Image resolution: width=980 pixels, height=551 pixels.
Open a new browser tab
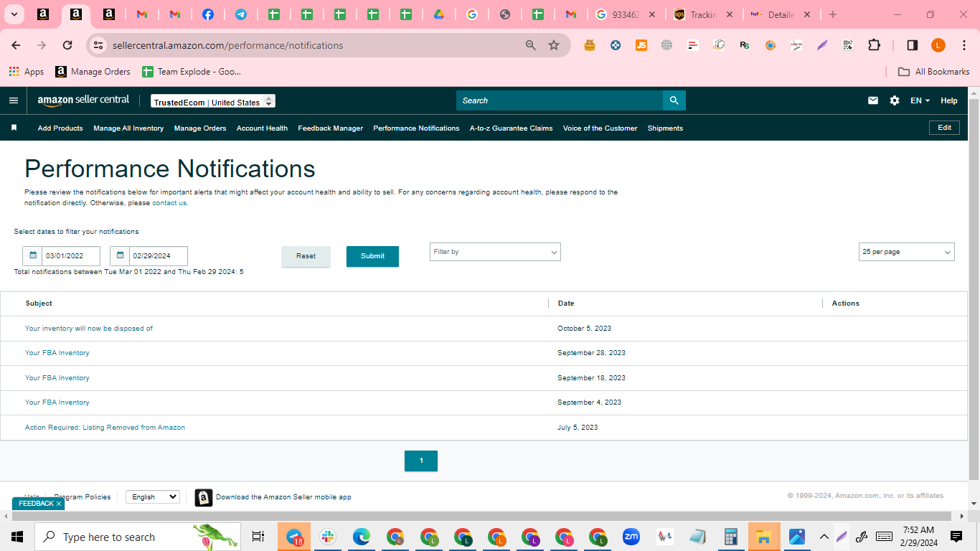[x=833, y=14]
